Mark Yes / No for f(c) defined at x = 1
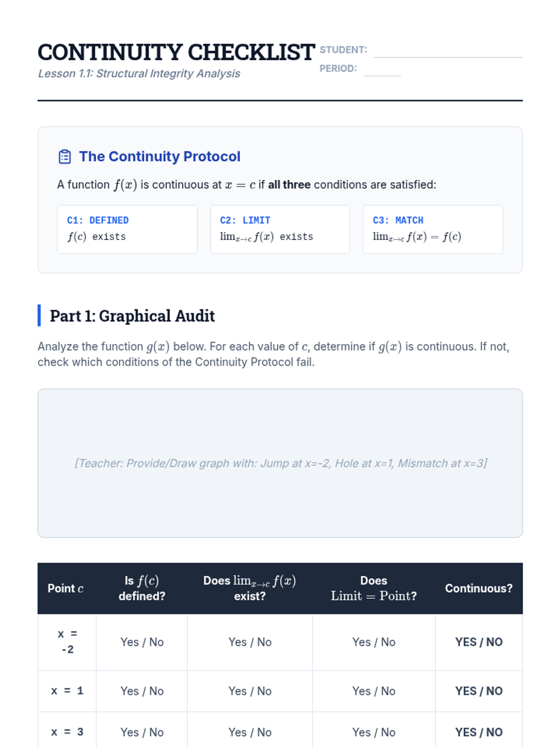 (x=142, y=691)
